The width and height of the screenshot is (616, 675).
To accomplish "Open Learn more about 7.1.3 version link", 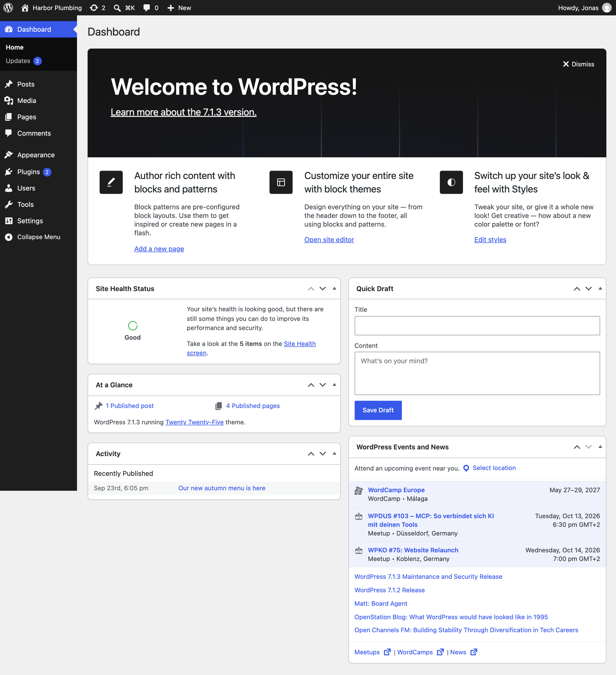I will [184, 112].
